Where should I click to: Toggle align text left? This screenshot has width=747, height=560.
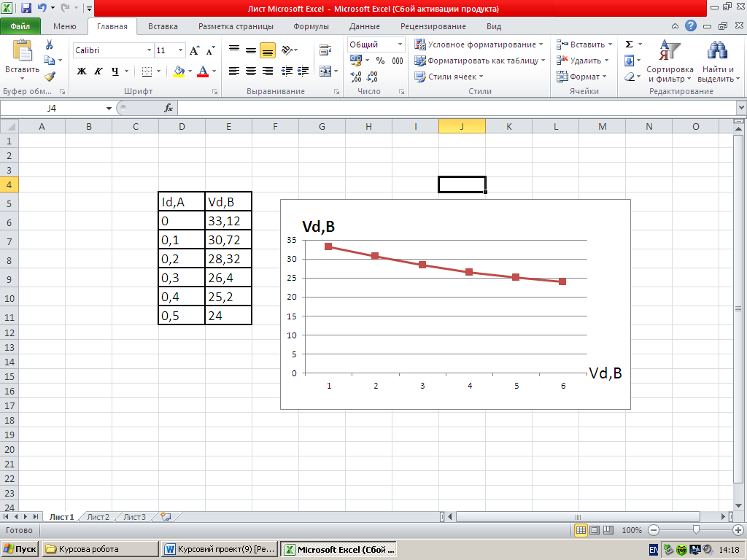coord(234,71)
